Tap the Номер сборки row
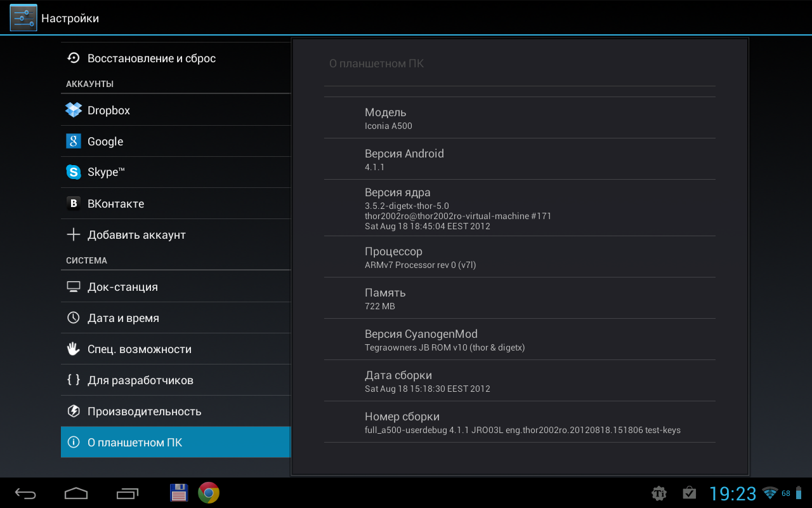Viewport: 812px width, 508px height. click(x=520, y=422)
